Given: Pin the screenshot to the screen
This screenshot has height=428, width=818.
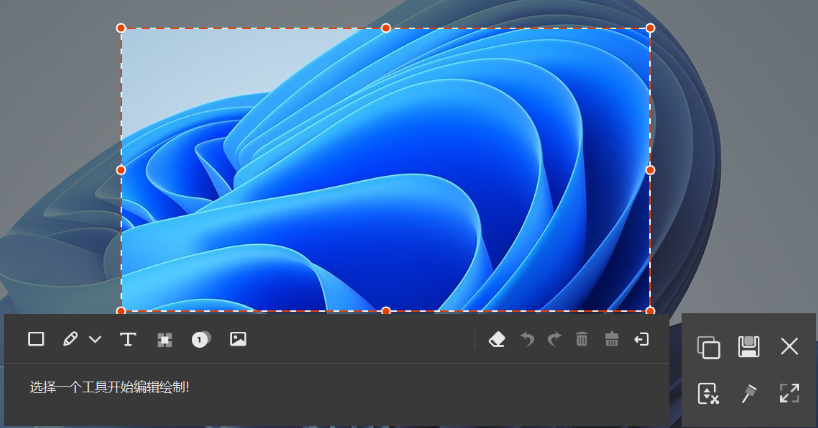Looking at the screenshot, I should coord(748,393).
